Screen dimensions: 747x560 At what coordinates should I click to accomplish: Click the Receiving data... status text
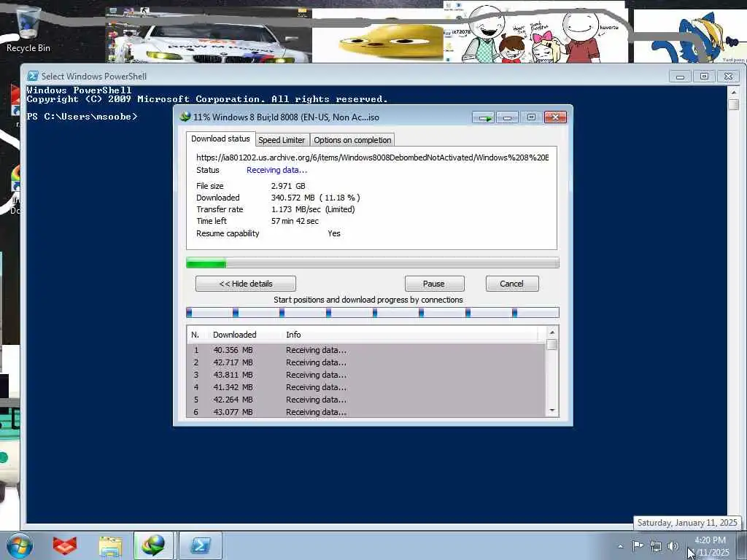click(x=276, y=170)
